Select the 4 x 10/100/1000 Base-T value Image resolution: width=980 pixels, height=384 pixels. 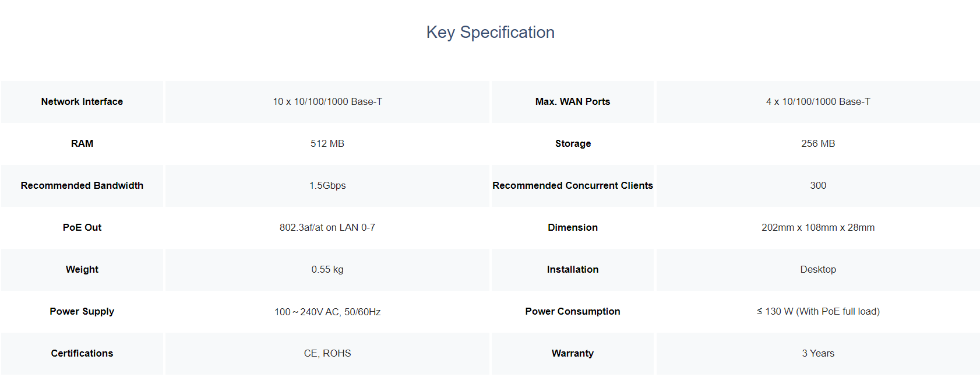(x=818, y=101)
